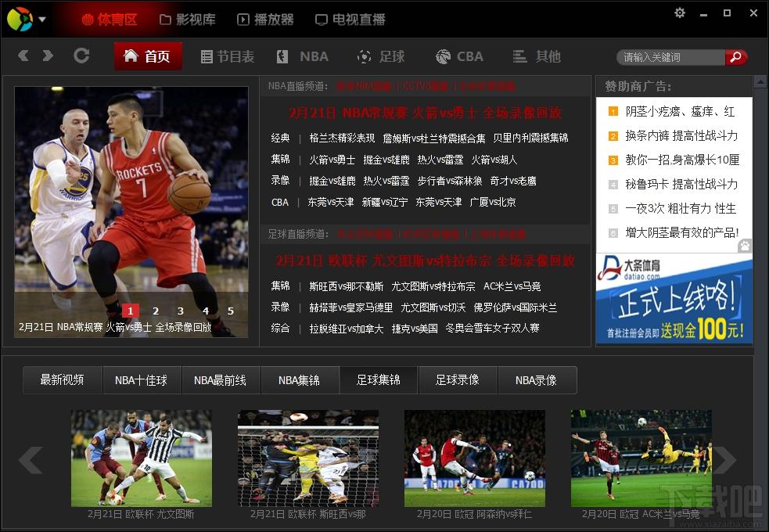Open 2月21日 NBA常规赛 火箭vs勇士 replay headline
The image size is (769, 532).
tap(426, 113)
